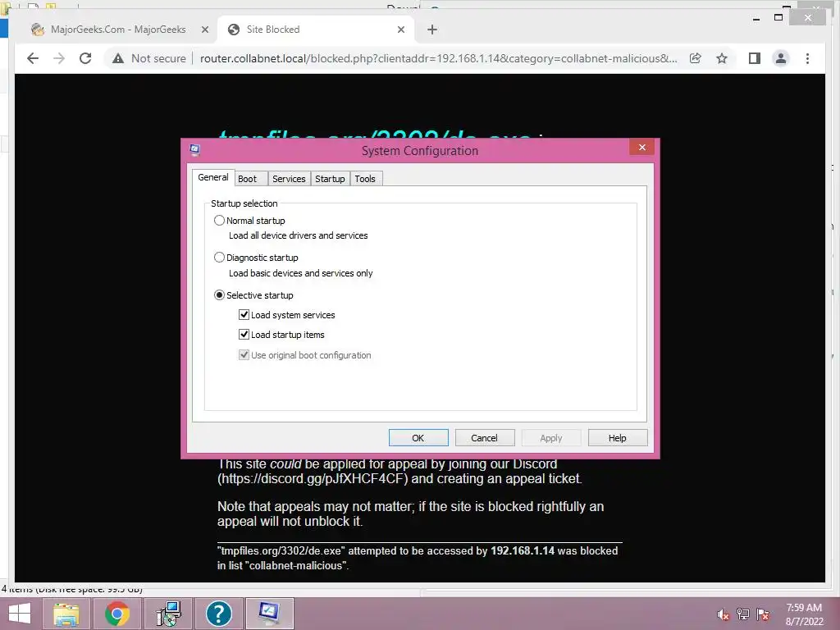Bookmark this page with the star
The width and height of the screenshot is (840, 630).
[722, 58]
